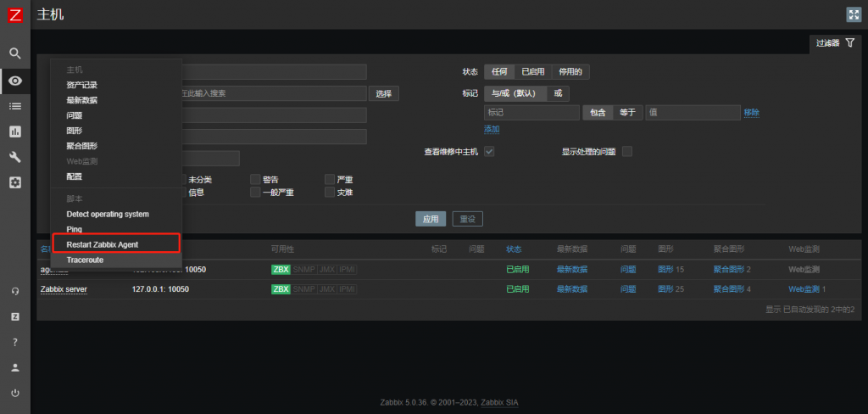This screenshot has width=868, height=414.
Task: Open 问题 link for Zabbix server
Action: (x=628, y=289)
